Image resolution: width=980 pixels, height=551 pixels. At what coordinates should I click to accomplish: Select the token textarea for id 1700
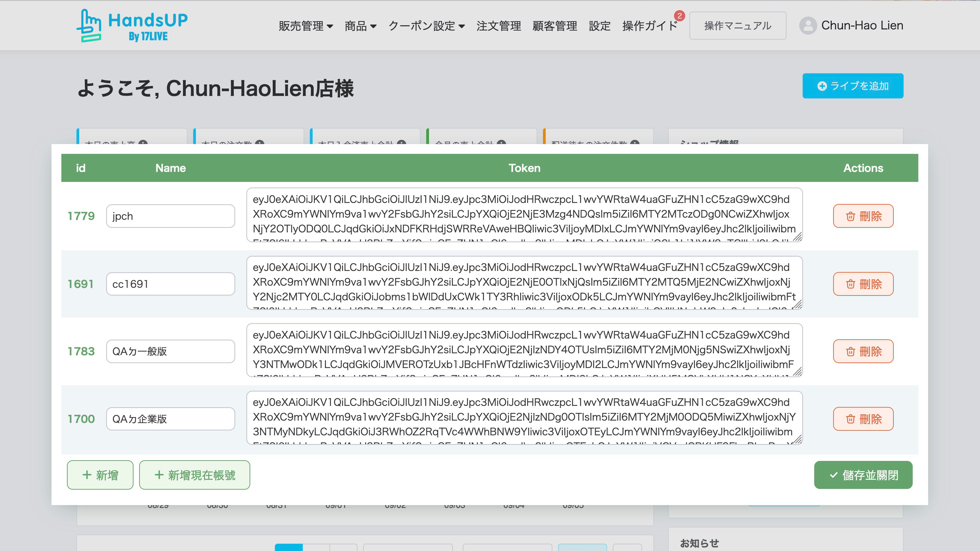524,419
